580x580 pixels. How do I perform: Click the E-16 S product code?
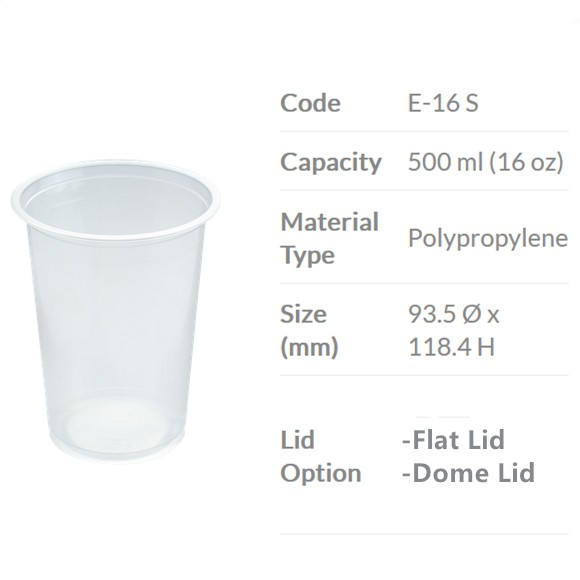click(x=443, y=102)
